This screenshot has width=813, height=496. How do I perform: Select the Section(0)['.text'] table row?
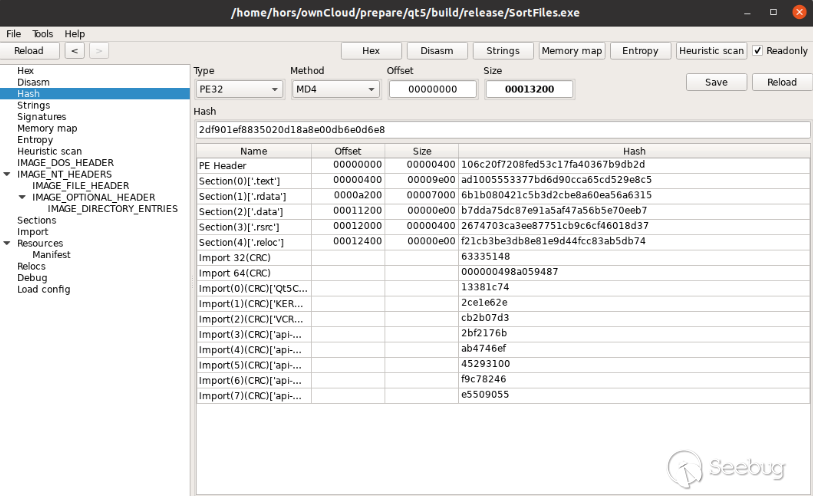click(x=253, y=179)
